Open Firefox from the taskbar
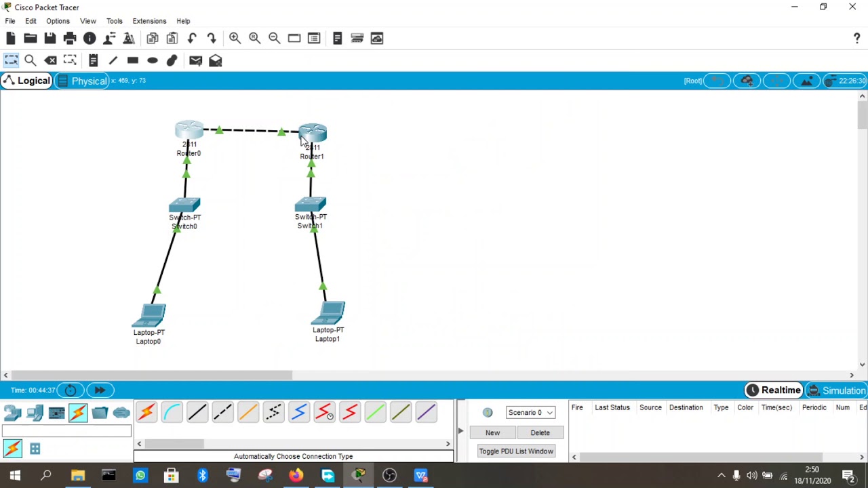Screen dimensions: 868x488 [296, 475]
